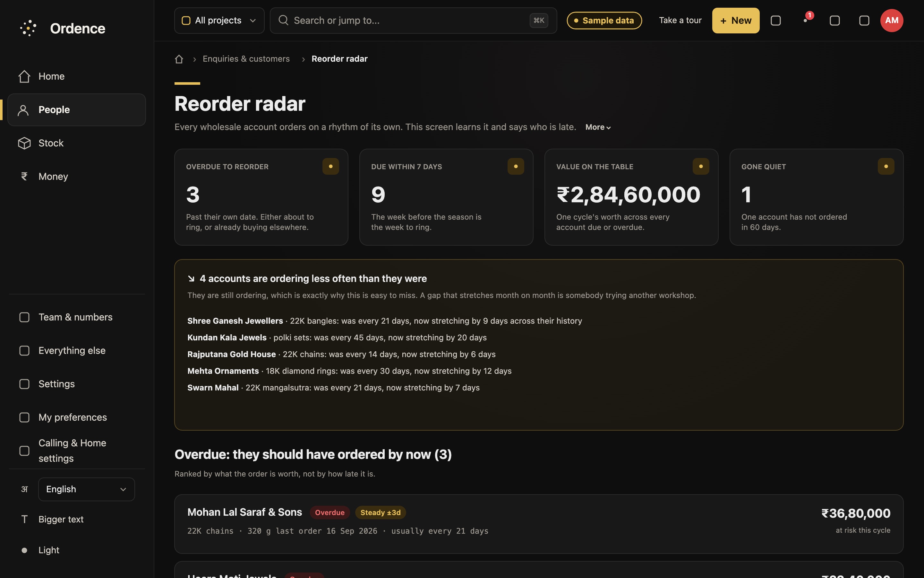Image resolution: width=924 pixels, height=578 pixels.
Task: Select Mehta Ornaments entry
Action: point(349,371)
